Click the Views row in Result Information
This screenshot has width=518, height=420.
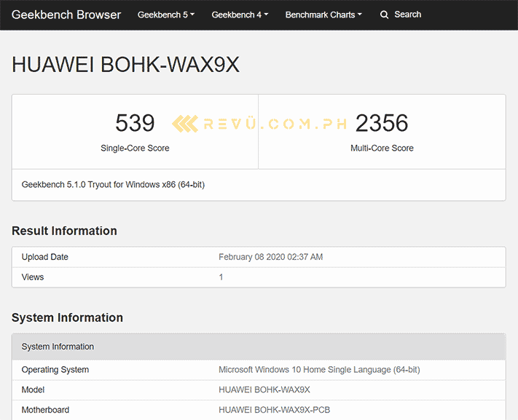259,277
